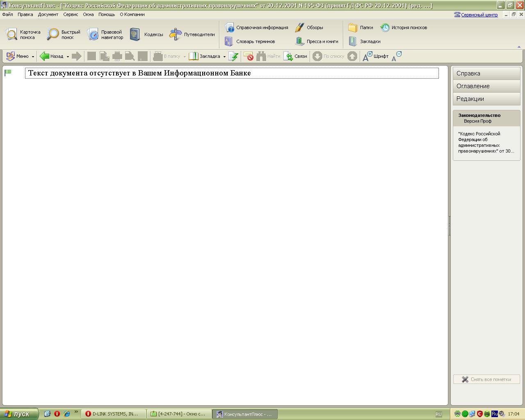Image resolution: width=525 pixels, height=420 pixels.
Task: Open document Связи links
Action: (295, 56)
